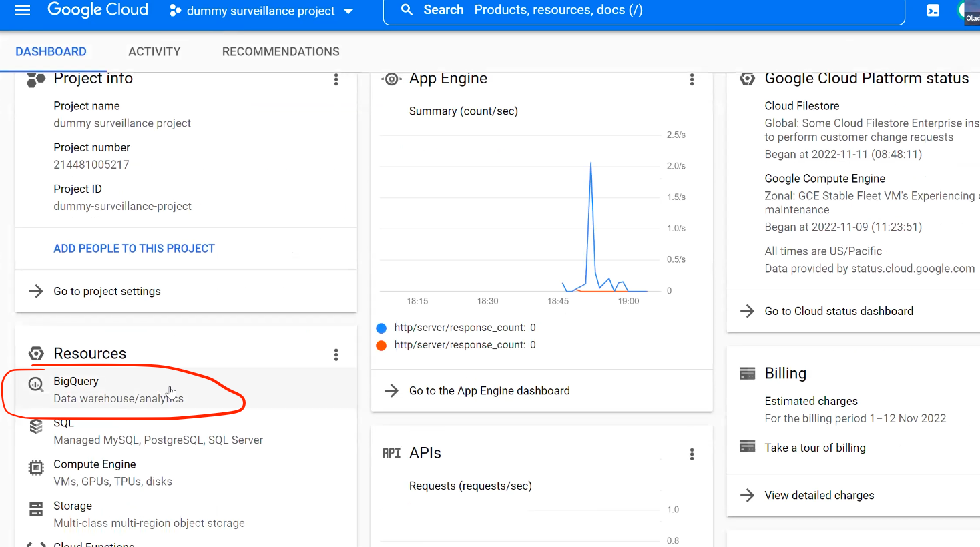Click the SQL database stack icon

[36, 426]
